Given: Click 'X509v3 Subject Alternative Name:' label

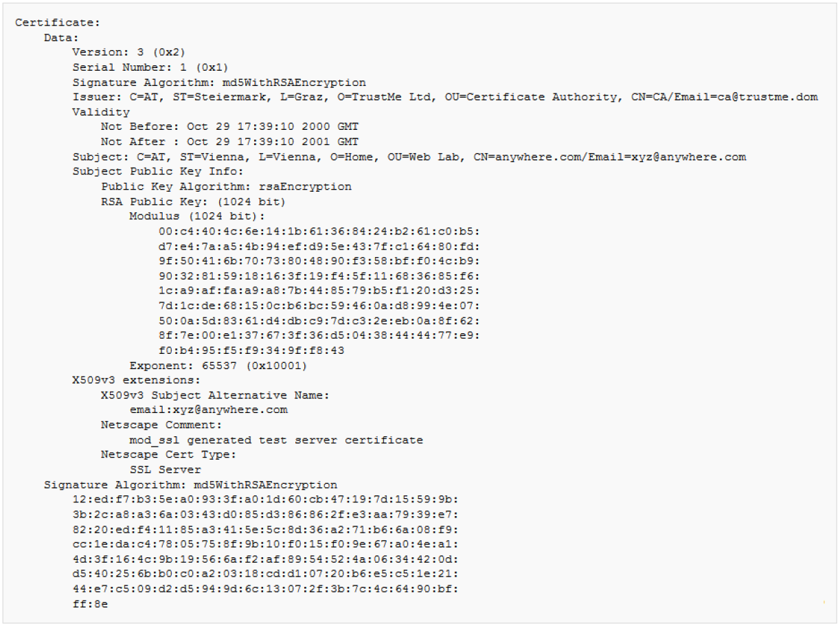Looking at the screenshot, I should (215, 395).
